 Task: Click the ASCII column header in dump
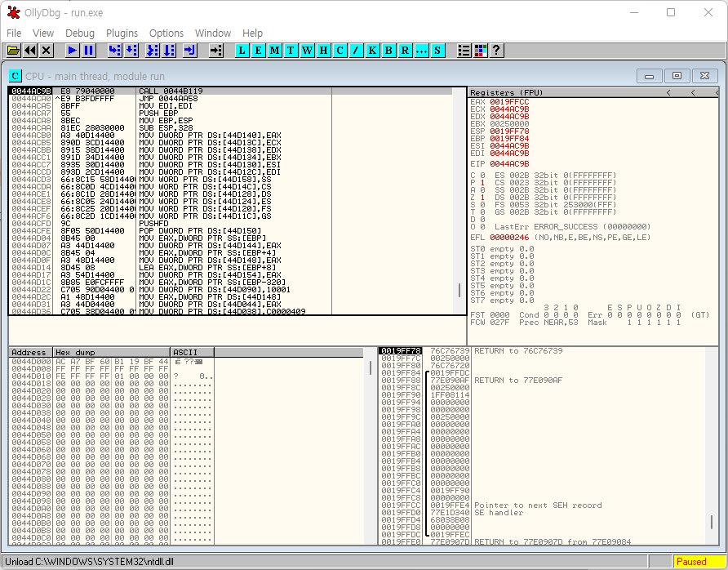[x=193, y=352]
